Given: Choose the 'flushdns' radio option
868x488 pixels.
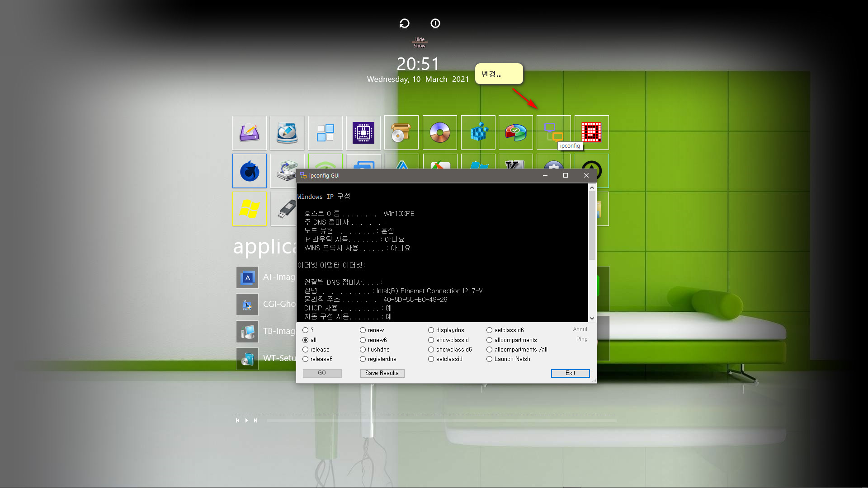Looking at the screenshot, I should point(363,350).
